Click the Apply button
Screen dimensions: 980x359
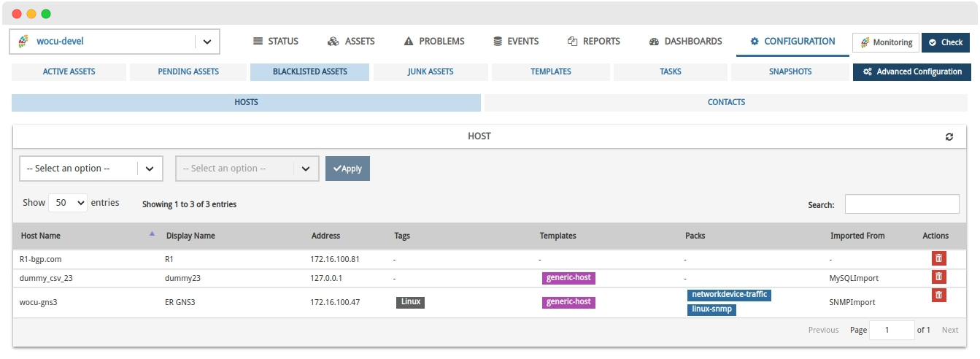click(x=347, y=169)
